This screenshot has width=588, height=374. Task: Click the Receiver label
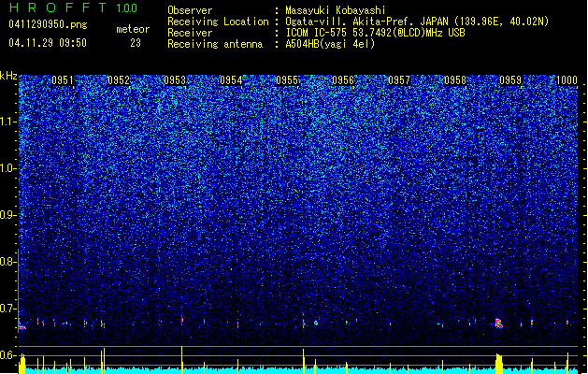click(x=190, y=33)
